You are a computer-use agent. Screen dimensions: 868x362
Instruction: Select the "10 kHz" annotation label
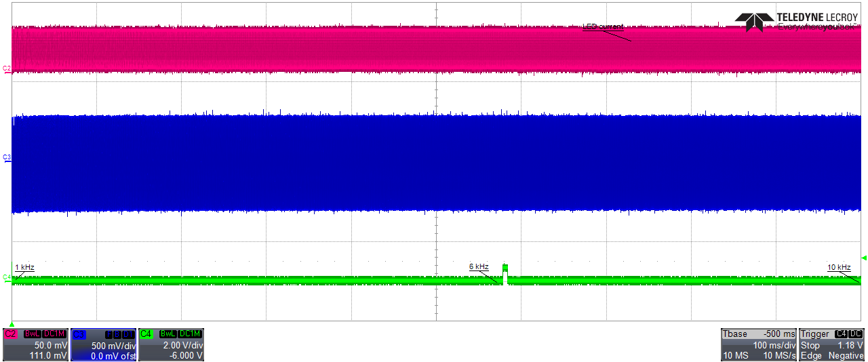839,267
